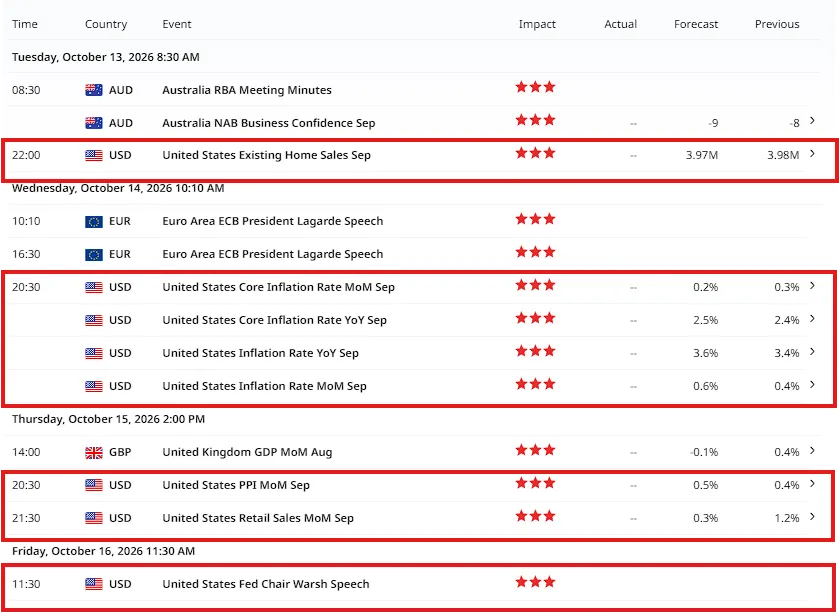Image resolution: width=840 pixels, height=613 pixels.
Task: Click impact stars for Fed Chair Warsh Speech
Action: click(x=535, y=581)
